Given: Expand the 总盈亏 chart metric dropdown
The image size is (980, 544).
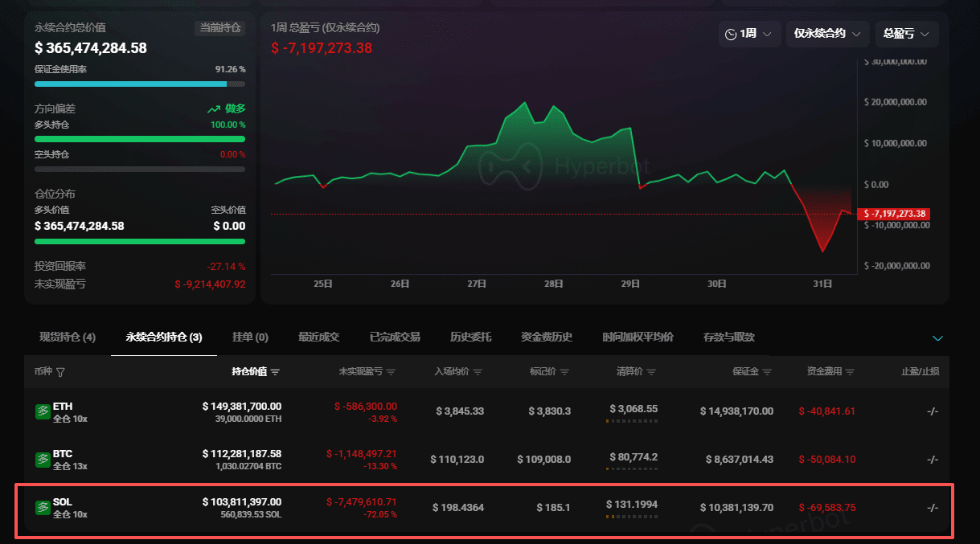Looking at the screenshot, I should (x=906, y=34).
